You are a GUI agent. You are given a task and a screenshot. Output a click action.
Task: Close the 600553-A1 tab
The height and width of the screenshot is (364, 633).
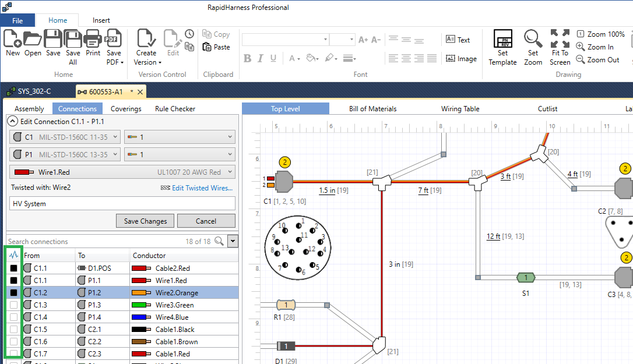coord(140,92)
